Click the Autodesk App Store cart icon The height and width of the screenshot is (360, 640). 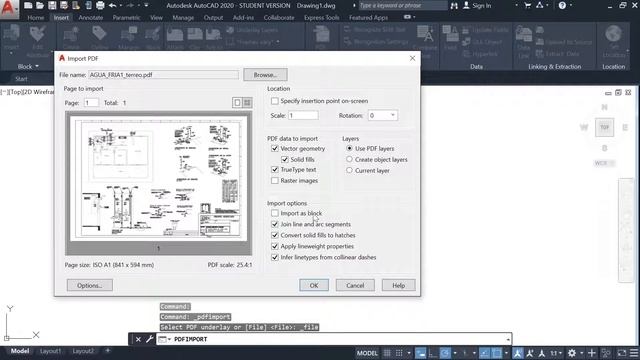[528, 5]
